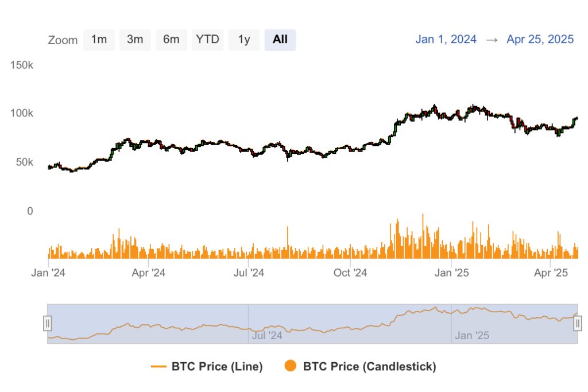The height and width of the screenshot is (392, 588).
Task: Click the Apr '24 x-axis label
Action: (x=148, y=273)
